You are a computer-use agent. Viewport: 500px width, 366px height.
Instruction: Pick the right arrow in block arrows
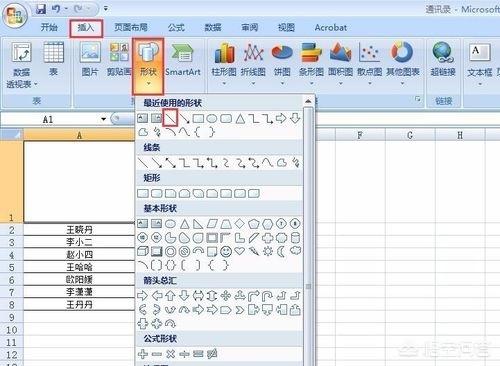[142, 295]
